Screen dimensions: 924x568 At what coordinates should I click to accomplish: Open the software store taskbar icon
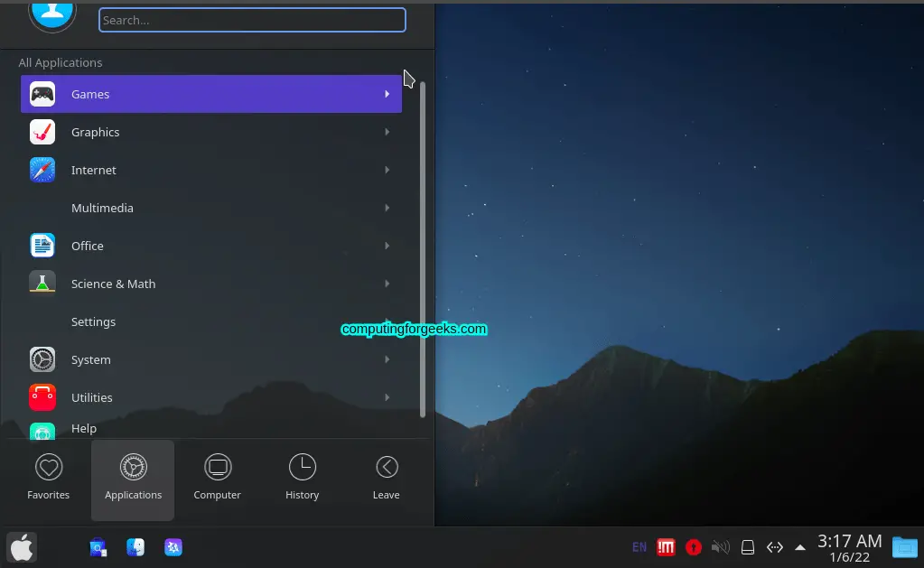pyautogui.click(x=98, y=547)
